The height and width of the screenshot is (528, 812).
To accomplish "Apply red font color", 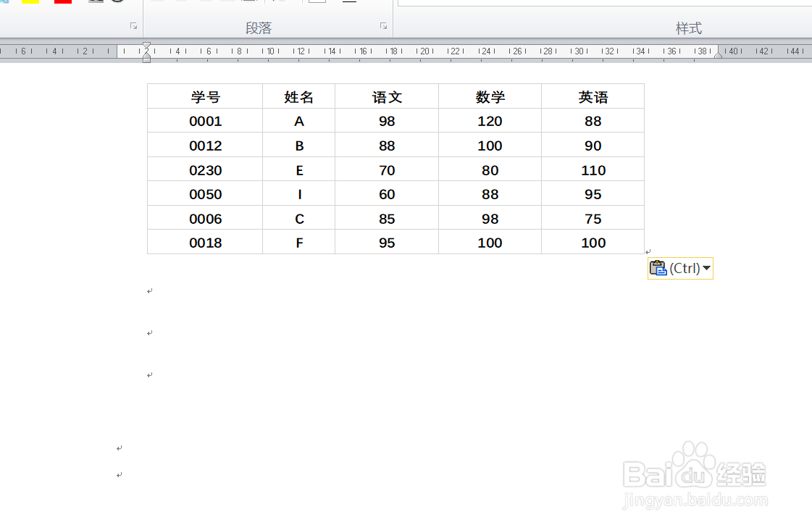I will click(x=63, y=2).
